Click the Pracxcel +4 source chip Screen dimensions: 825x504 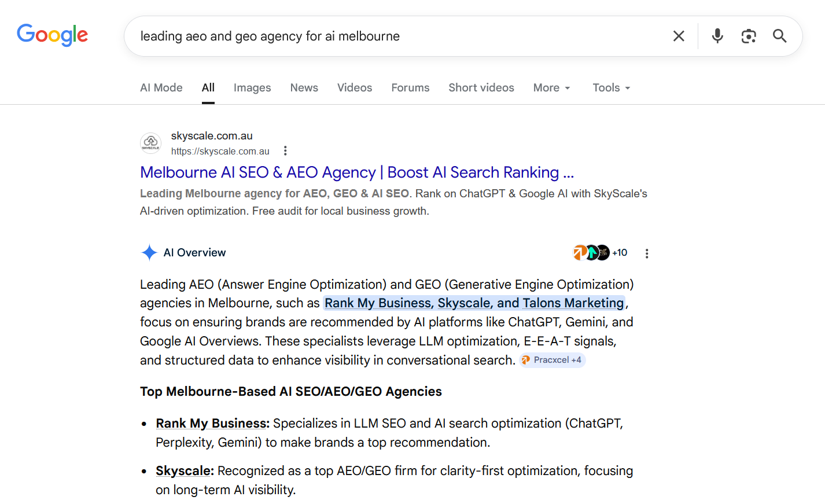click(x=553, y=360)
